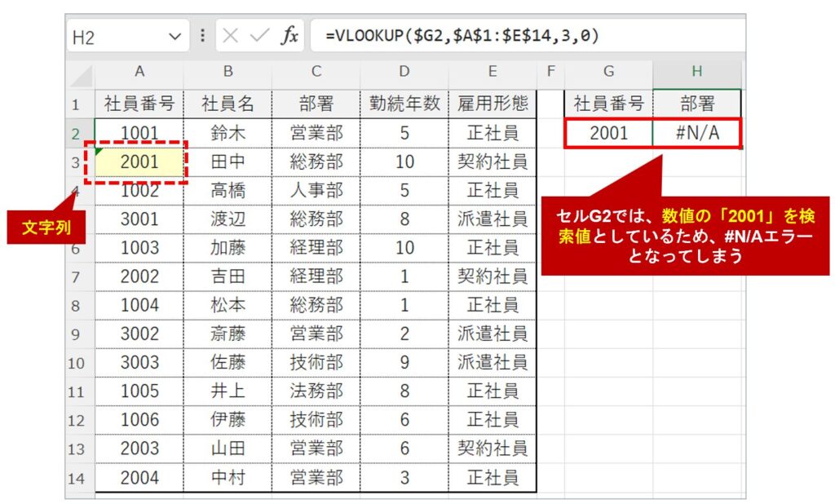Select cell G2 containing 2001
Screen dimensions: 835x504
click(x=608, y=133)
